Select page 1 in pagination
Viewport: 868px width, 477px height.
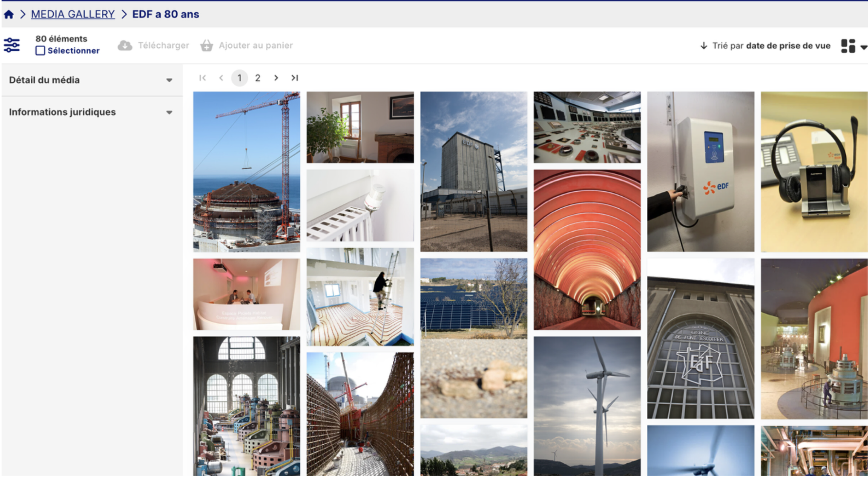tap(239, 78)
